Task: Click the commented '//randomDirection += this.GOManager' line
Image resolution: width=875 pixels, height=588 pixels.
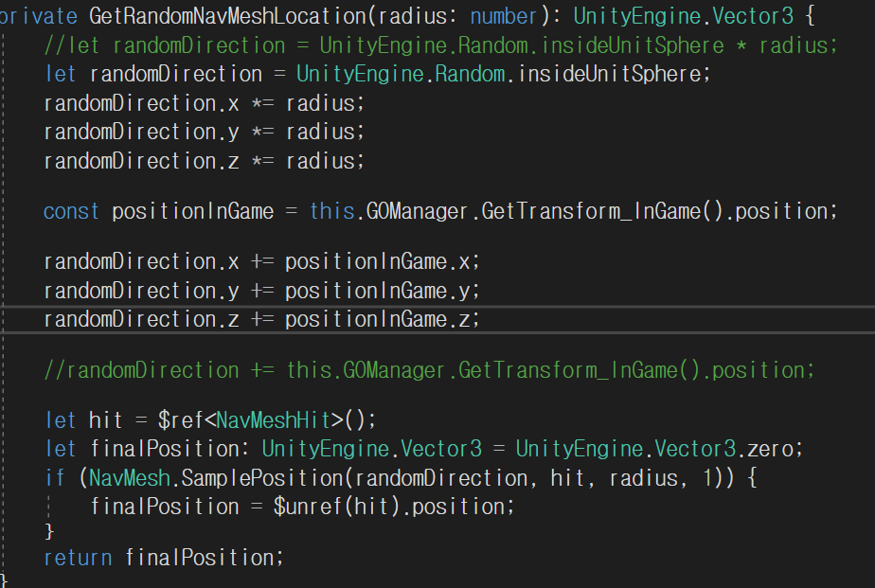Action: tap(429, 370)
